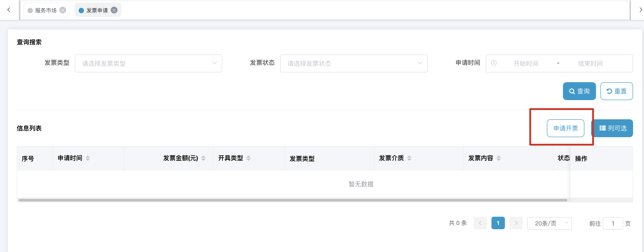The height and width of the screenshot is (252, 644).
Task: Click the 前往 page number input
Action: click(x=613, y=223)
